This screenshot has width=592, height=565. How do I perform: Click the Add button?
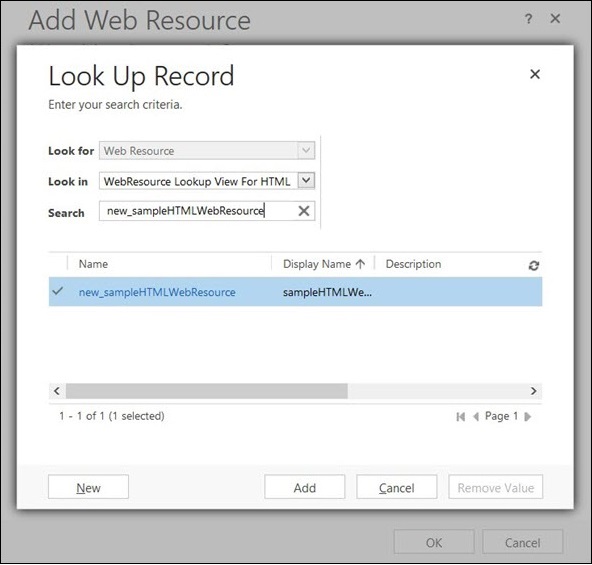pyautogui.click(x=305, y=487)
